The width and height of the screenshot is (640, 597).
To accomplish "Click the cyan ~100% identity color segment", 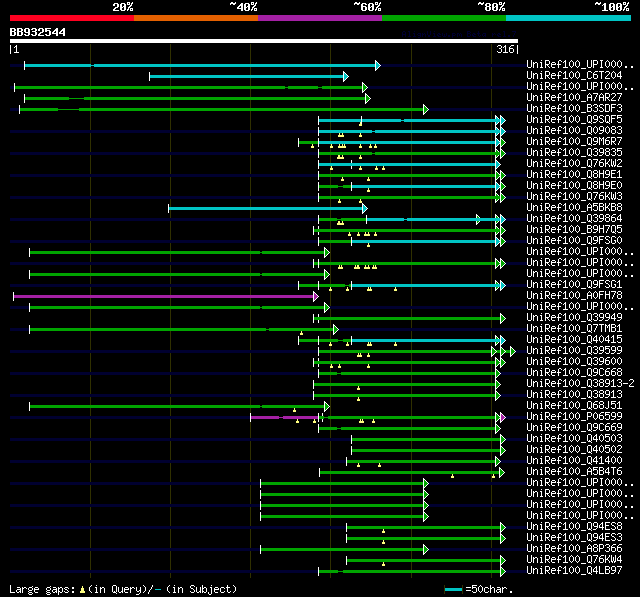I will 568,18.
